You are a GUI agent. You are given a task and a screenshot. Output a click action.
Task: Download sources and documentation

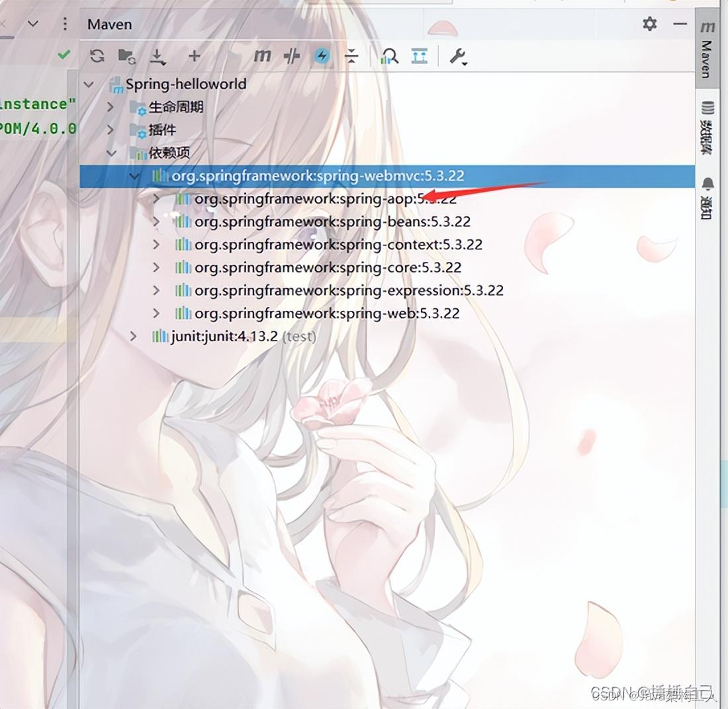pos(158,56)
